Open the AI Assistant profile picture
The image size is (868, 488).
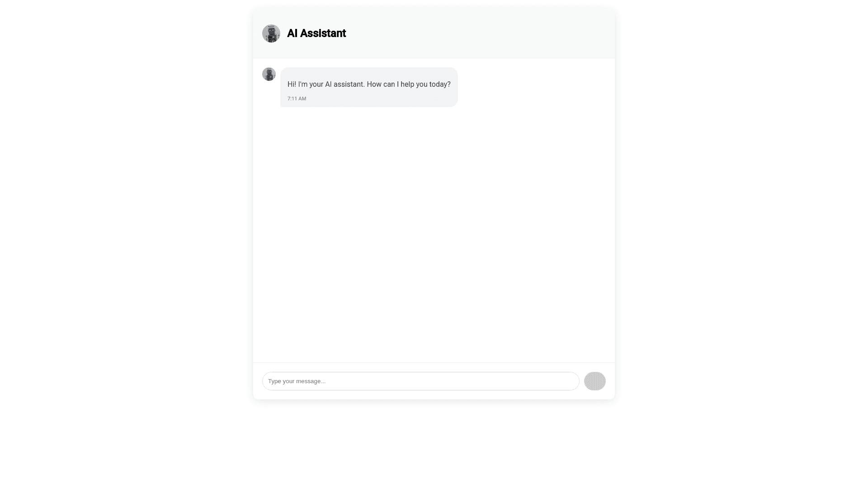(x=271, y=33)
